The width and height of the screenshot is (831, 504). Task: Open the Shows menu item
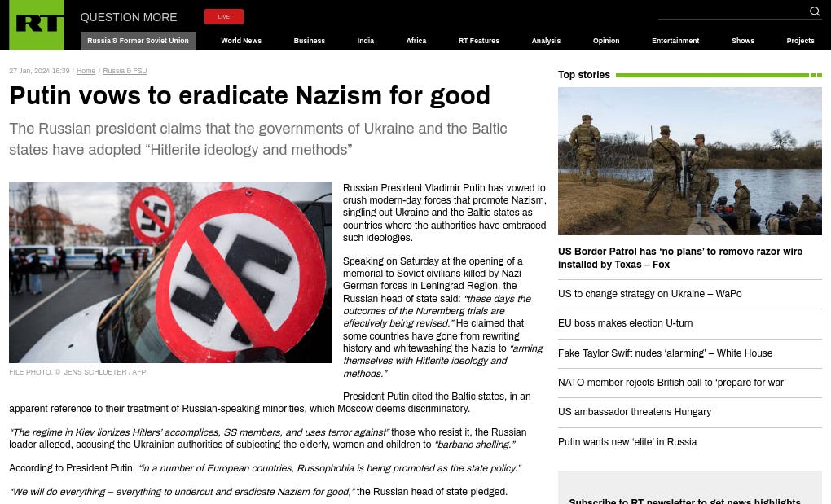point(743,41)
